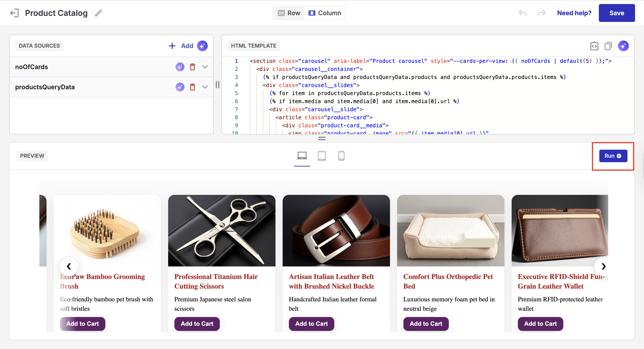Click the format code icon in HTML Template
Viewport: 644px width, 349px height.
pos(594,46)
